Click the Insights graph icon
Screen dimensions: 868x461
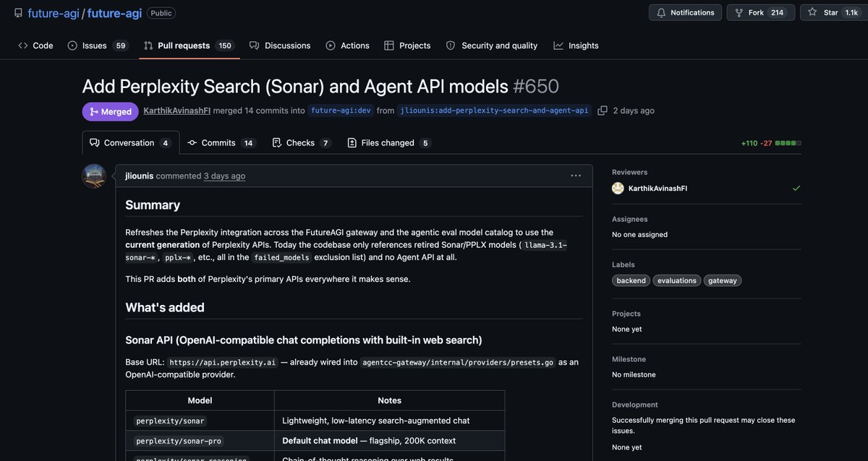(x=558, y=46)
